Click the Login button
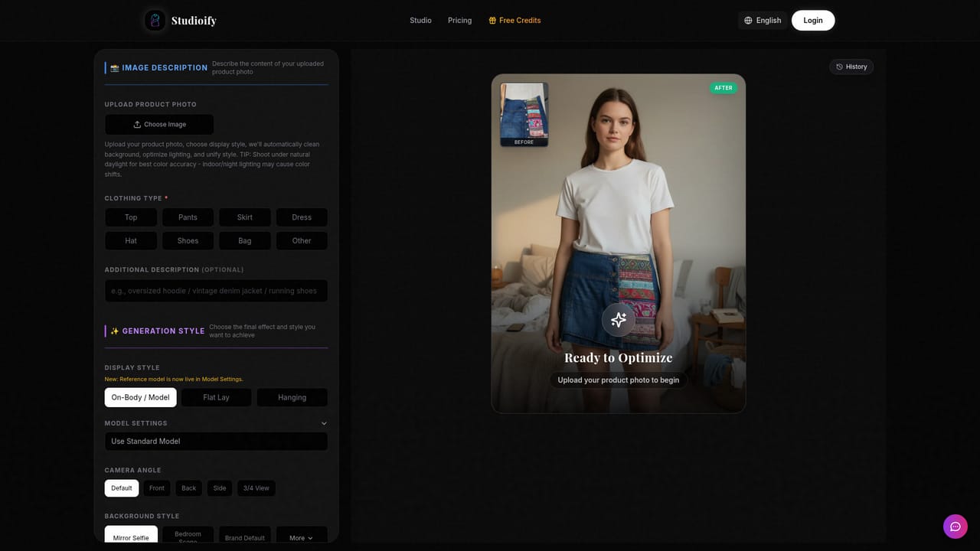980x551 pixels. pos(813,21)
